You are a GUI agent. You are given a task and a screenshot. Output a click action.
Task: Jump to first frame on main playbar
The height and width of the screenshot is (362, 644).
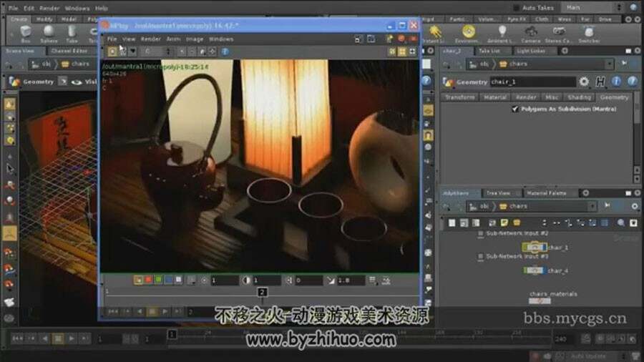(18, 338)
